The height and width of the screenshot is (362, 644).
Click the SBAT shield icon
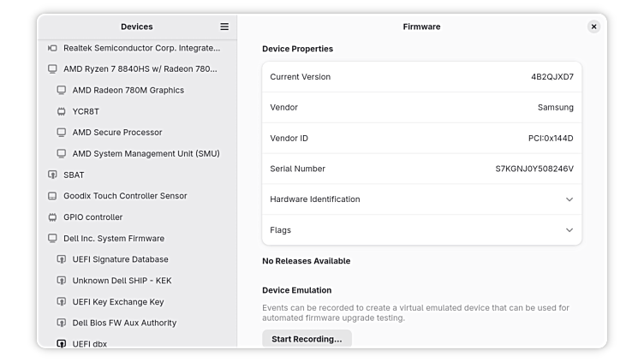coord(52,175)
